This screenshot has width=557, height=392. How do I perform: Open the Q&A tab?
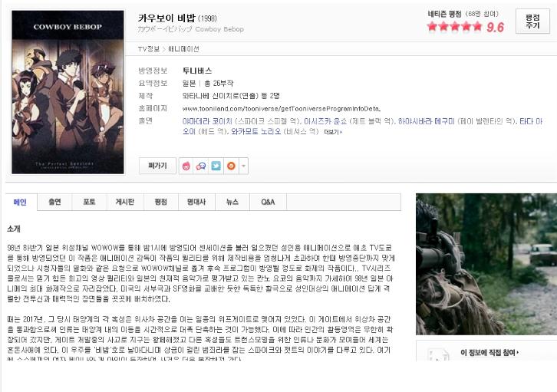pos(268,202)
